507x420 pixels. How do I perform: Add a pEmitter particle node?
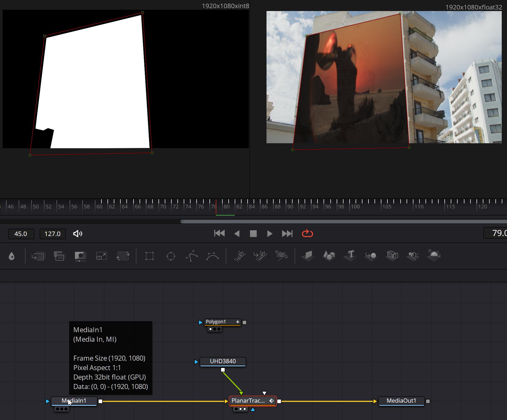click(x=239, y=256)
